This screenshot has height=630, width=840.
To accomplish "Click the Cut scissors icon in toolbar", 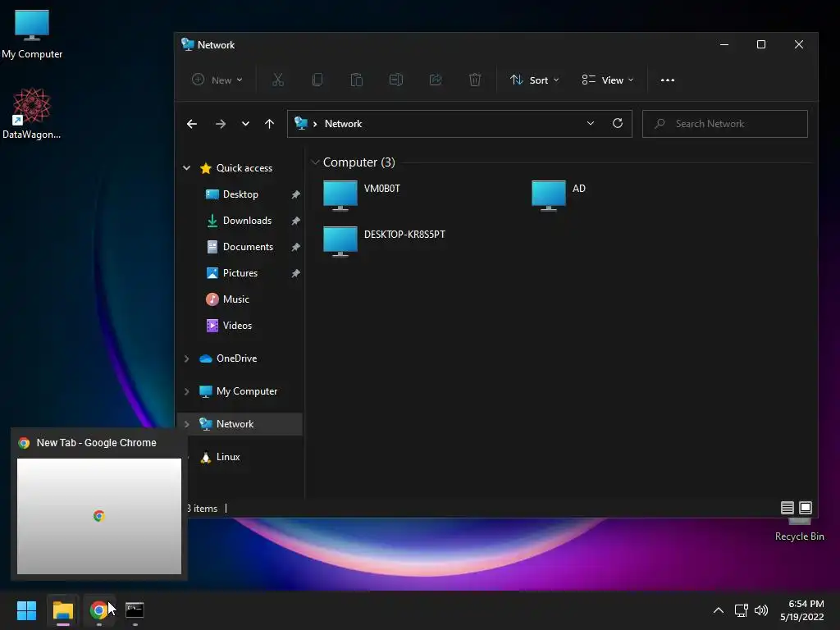I will click(277, 80).
